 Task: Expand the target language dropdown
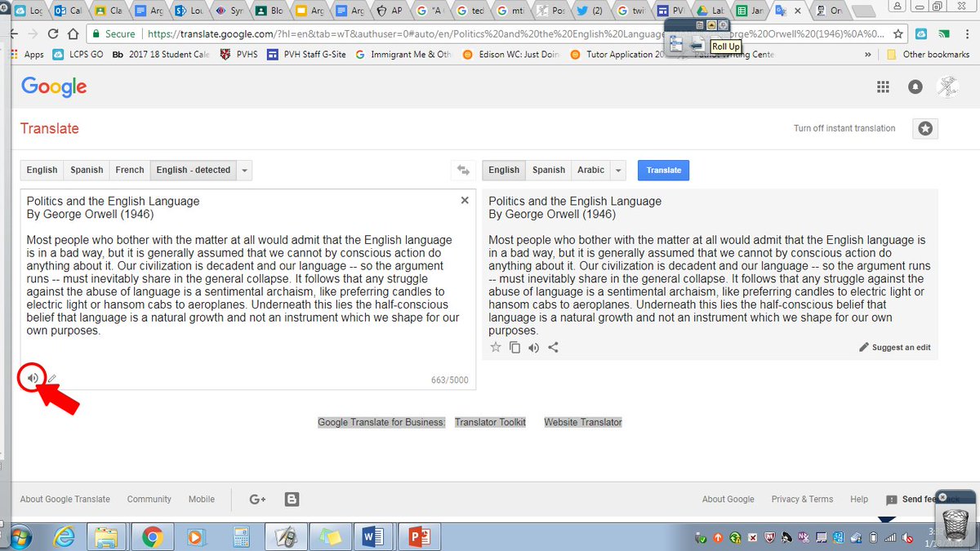click(619, 170)
